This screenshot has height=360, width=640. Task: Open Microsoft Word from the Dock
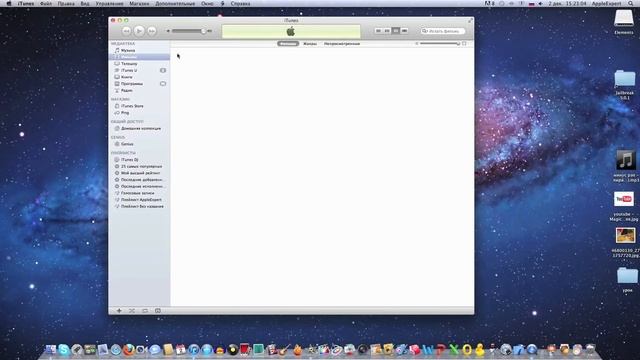[428, 349]
